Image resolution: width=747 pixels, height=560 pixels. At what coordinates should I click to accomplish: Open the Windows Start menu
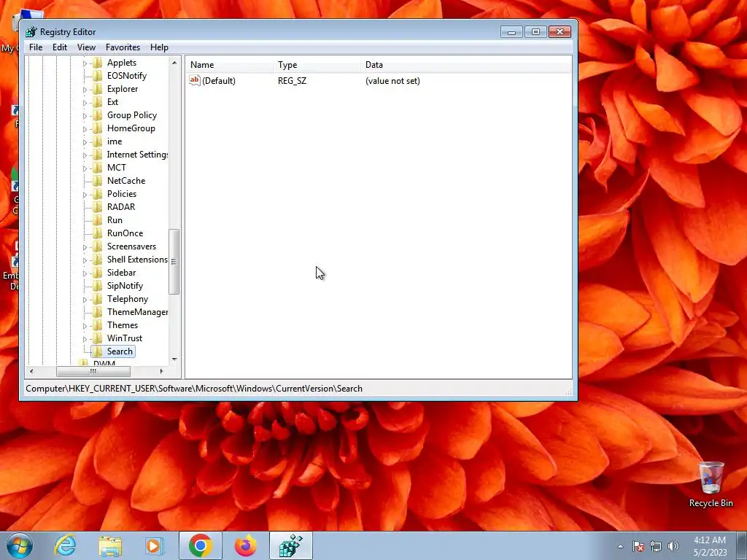click(20, 545)
